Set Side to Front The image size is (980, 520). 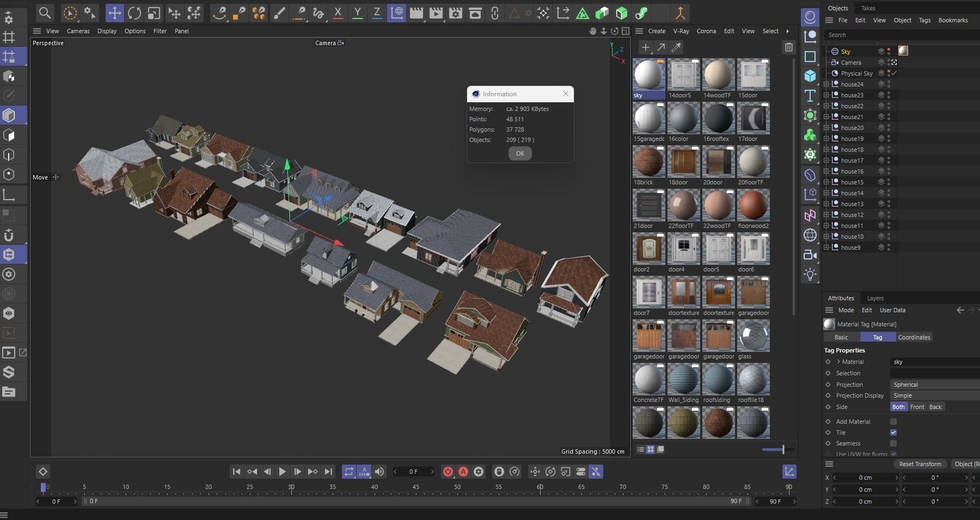tap(917, 407)
